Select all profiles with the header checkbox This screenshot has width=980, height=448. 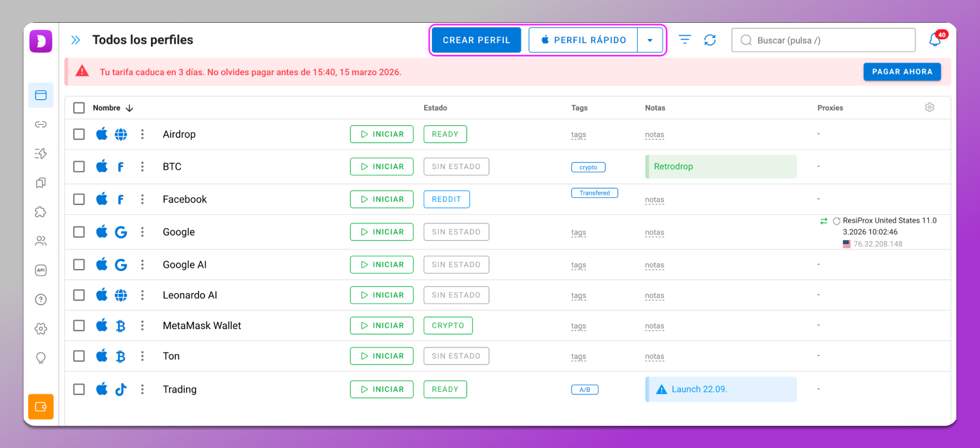pyautogui.click(x=79, y=107)
